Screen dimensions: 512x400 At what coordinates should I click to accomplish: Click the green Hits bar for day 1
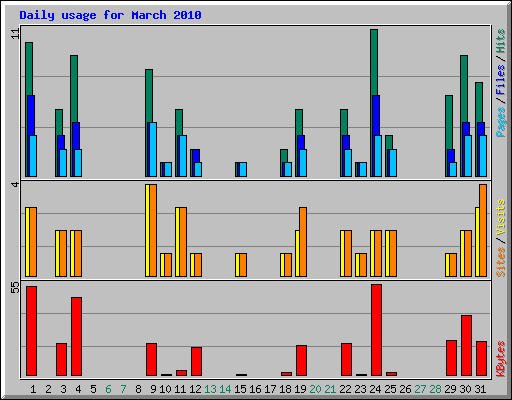tap(29, 69)
